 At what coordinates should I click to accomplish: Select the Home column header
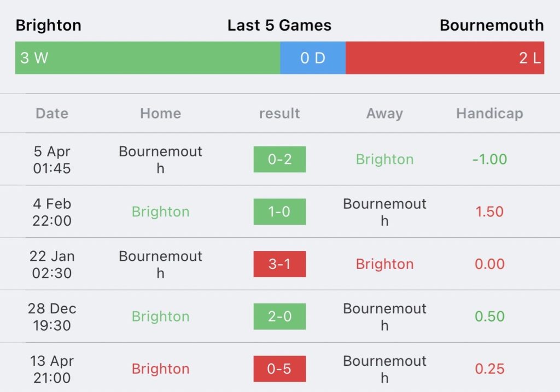point(160,114)
